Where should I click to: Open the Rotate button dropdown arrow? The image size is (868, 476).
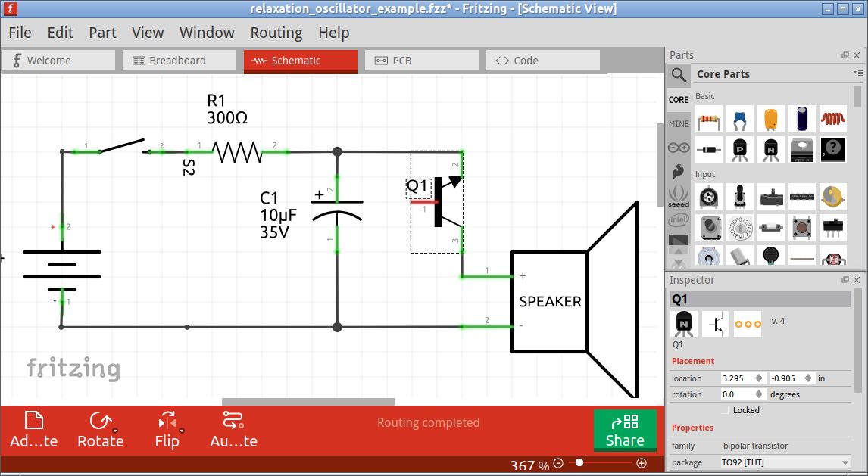point(115,431)
